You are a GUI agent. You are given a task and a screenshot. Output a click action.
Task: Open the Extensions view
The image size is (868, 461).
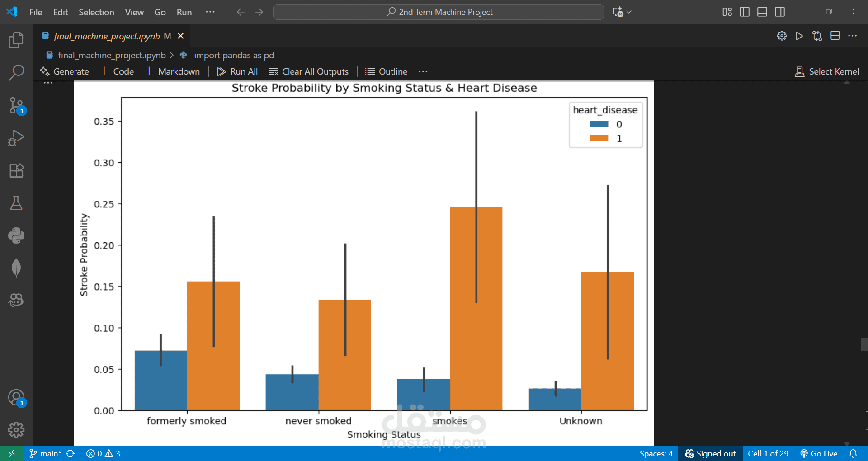[x=16, y=170]
